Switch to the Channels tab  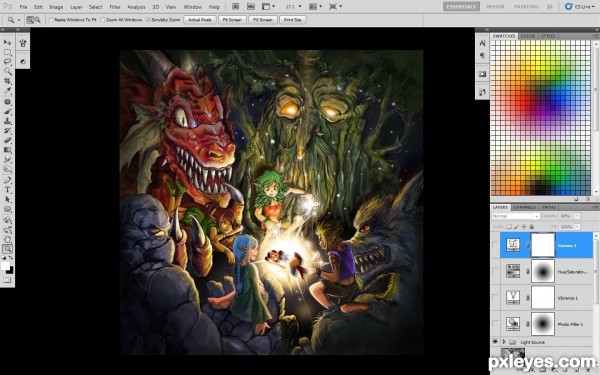pos(524,207)
